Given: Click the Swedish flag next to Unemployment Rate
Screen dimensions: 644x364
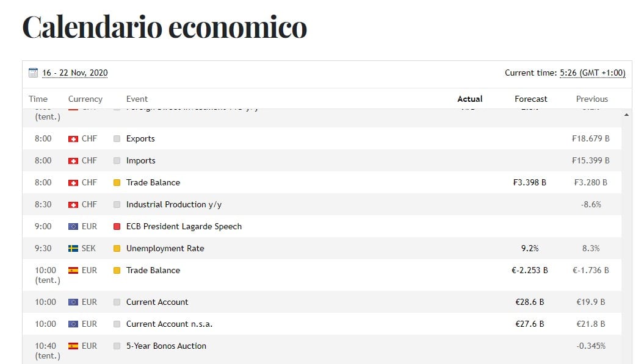Looking at the screenshot, I should click(73, 248).
